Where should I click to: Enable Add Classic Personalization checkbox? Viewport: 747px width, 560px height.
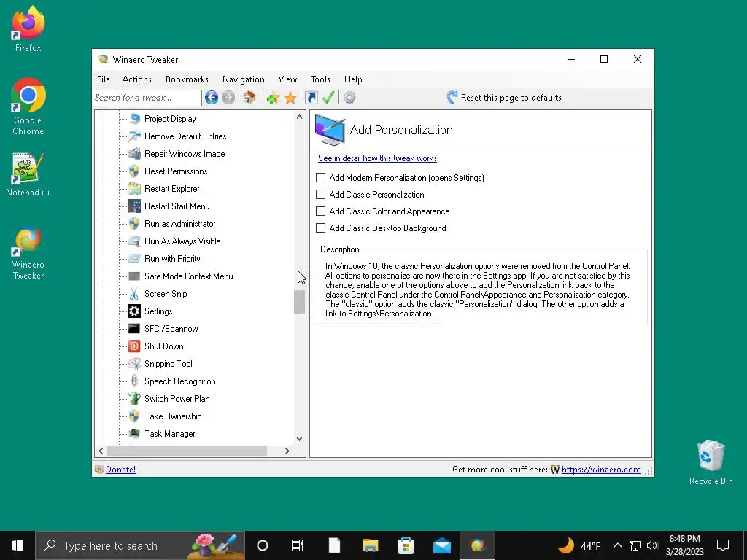321,194
